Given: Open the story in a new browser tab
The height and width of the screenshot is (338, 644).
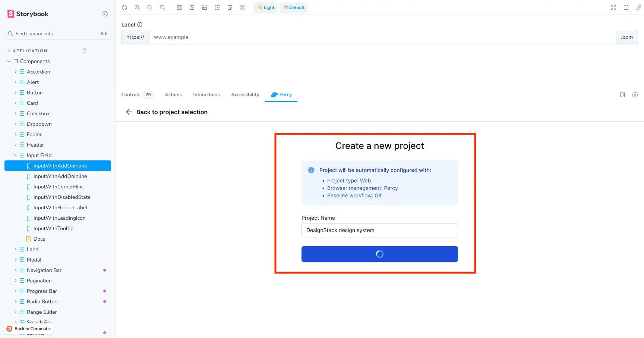Looking at the screenshot, I should click(626, 7).
